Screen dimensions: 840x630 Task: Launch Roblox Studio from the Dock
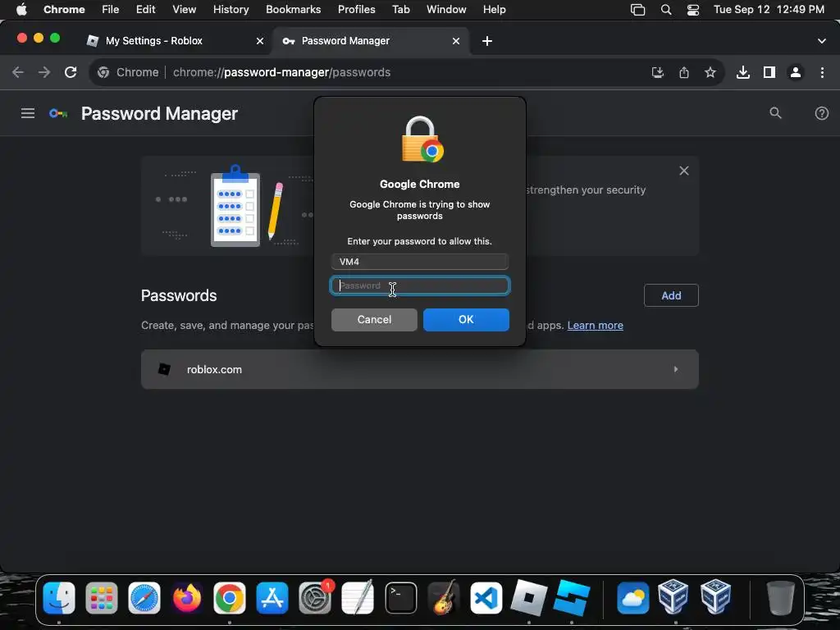[x=572, y=597]
